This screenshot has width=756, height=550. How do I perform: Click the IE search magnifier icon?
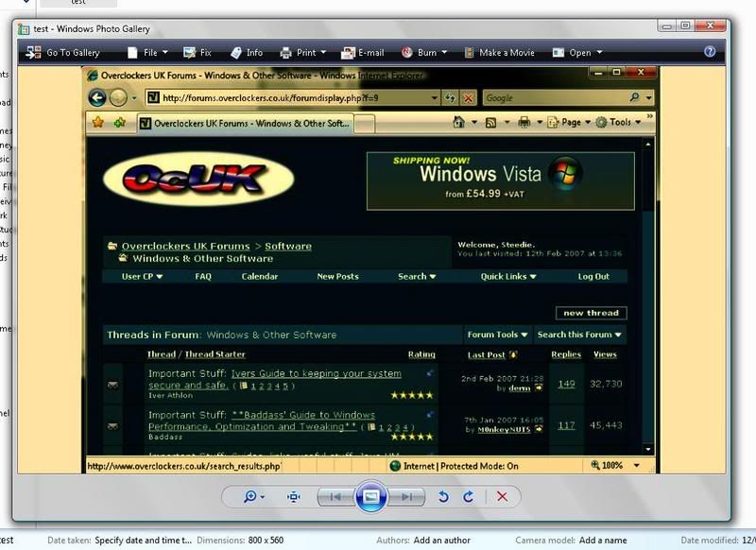click(634, 97)
